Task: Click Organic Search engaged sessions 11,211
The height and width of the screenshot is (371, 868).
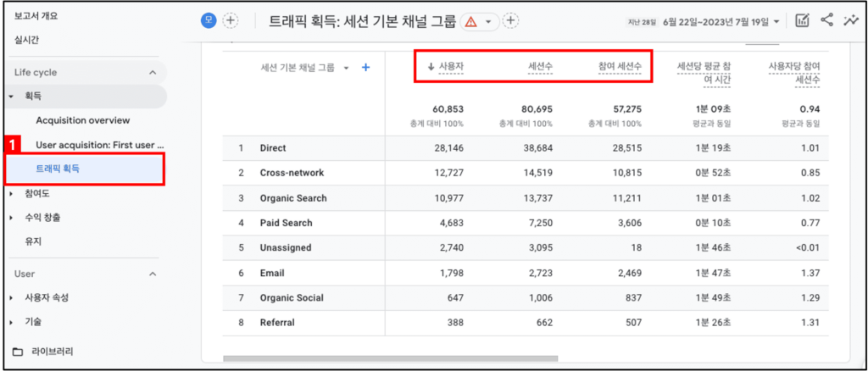Action: pos(627,198)
